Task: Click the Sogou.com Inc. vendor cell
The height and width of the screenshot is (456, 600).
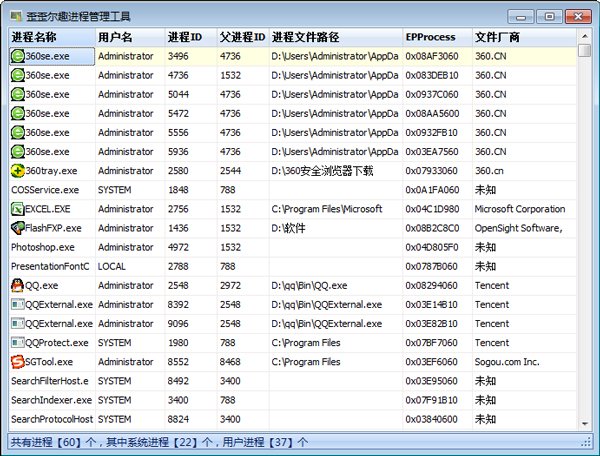Action: pos(507,362)
